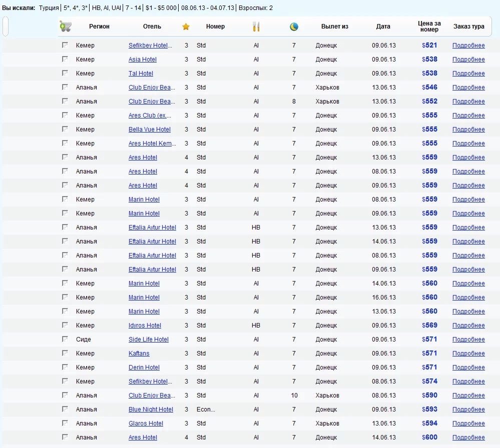Open the Kaftans hotel link
Screen dimensions: 500x448
tap(139, 353)
